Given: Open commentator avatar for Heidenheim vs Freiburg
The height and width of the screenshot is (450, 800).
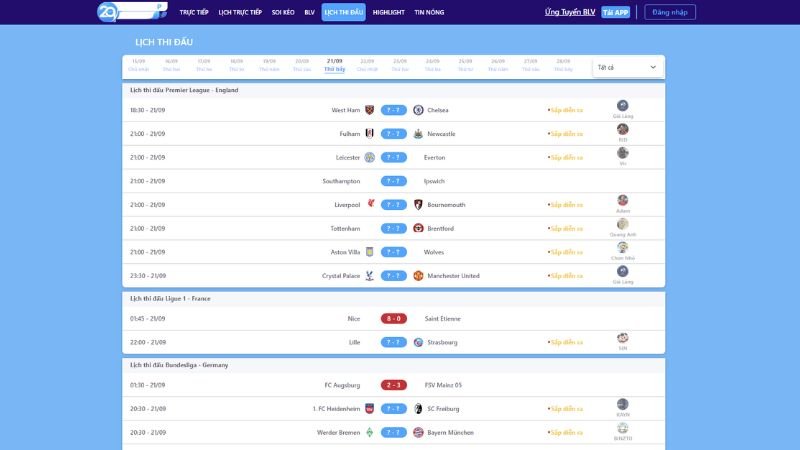Looking at the screenshot, I should tap(622, 404).
